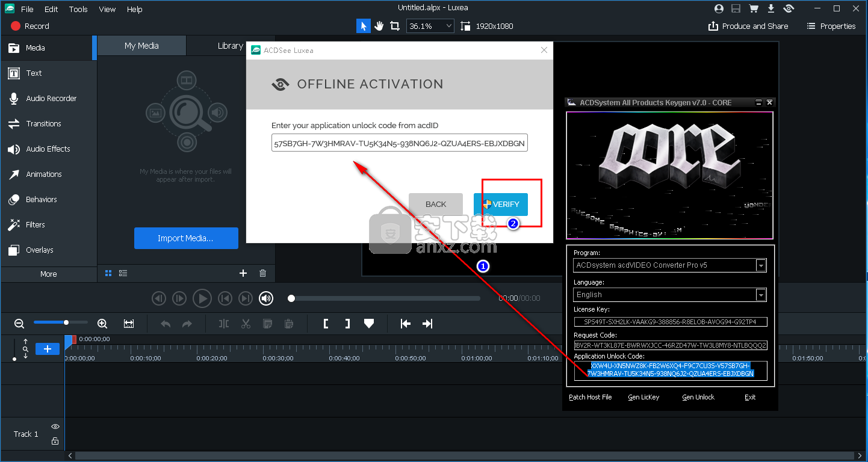Click the preview playback progress slider
The width and height of the screenshot is (868, 462).
pyautogui.click(x=385, y=298)
